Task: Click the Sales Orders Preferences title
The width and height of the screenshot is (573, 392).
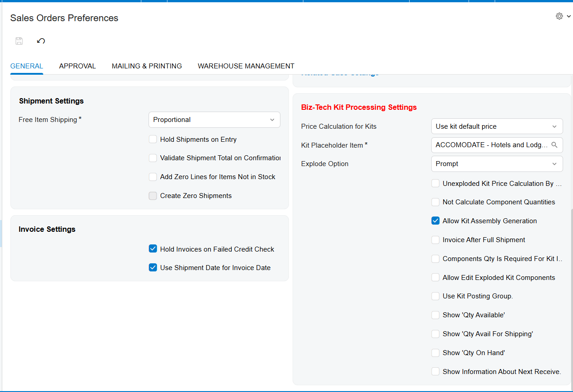Action: coord(64,18)
